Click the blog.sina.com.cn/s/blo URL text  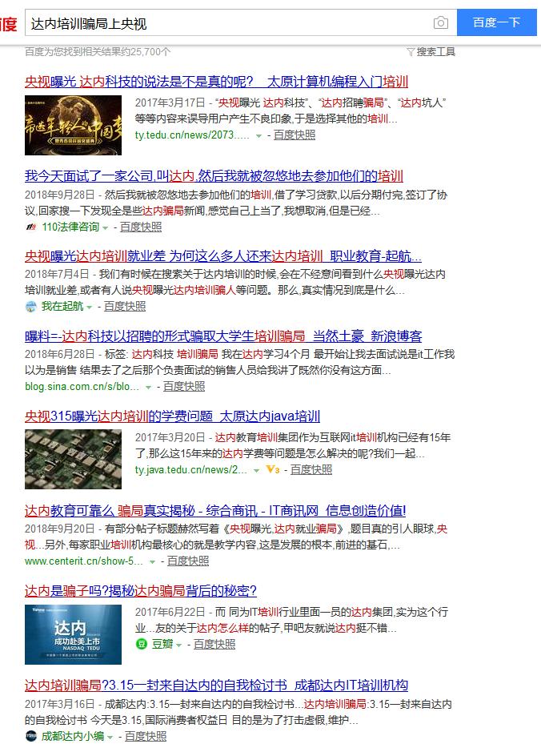coord(82,386)
